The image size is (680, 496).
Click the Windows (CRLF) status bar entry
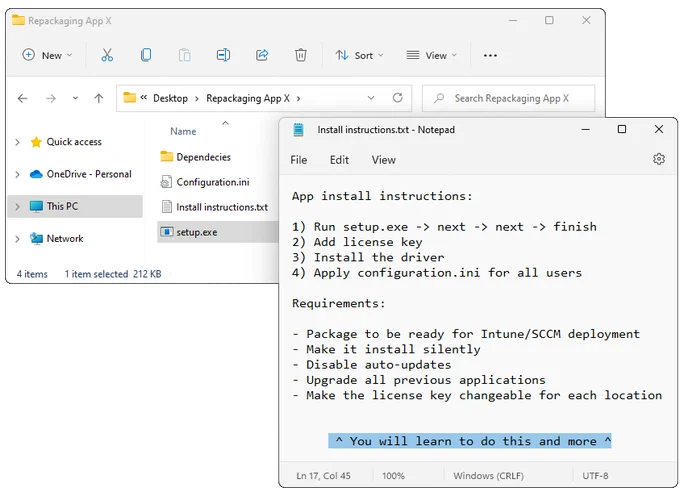[x=488, y=476]
